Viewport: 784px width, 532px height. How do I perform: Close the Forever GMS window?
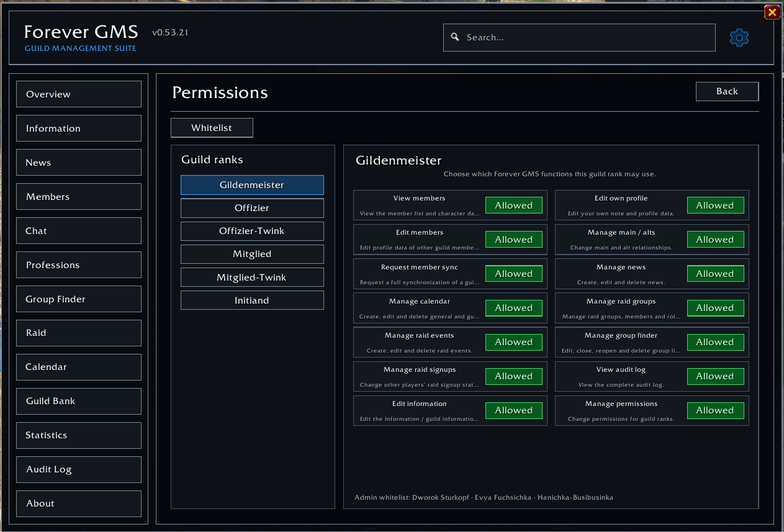pos(772,12)
